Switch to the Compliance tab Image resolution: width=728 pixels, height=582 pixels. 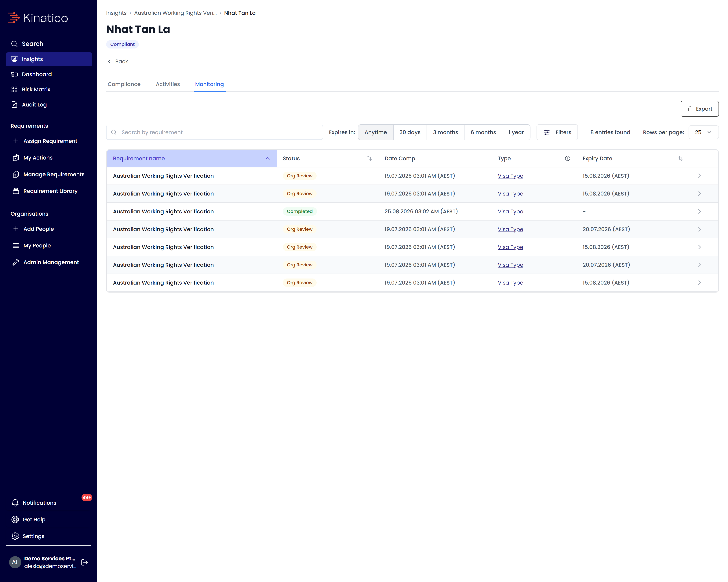124,84
